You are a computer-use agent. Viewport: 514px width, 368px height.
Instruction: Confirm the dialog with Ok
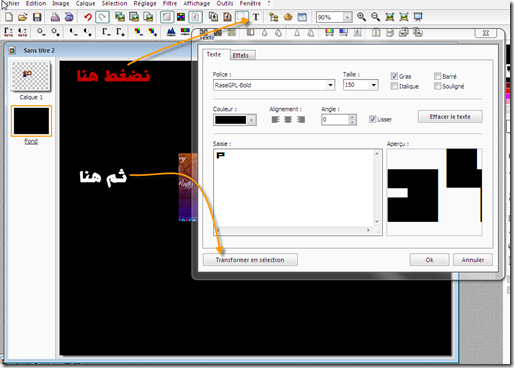click(x=430, y=260)
